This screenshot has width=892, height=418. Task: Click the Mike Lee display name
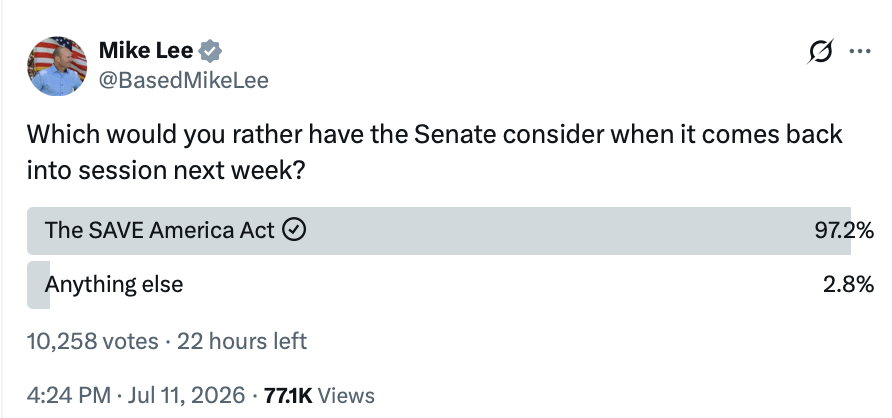pyautogui.click(x=146, y=51)
